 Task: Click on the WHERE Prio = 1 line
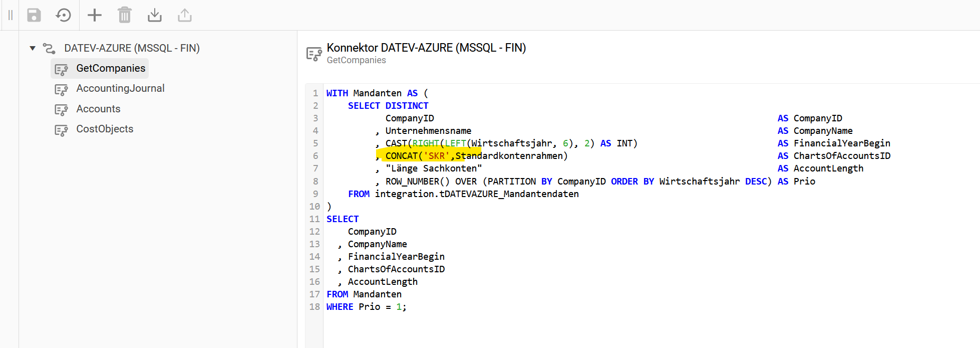pyautogui.click(x=366, y=307)
